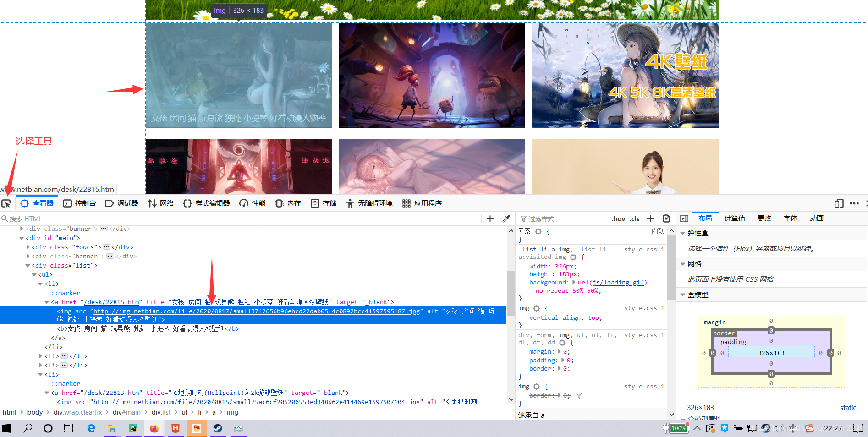Toggle selector highlighter for .list li a img
This screenshot has height=437, width=868.
(x=573, y=257)
